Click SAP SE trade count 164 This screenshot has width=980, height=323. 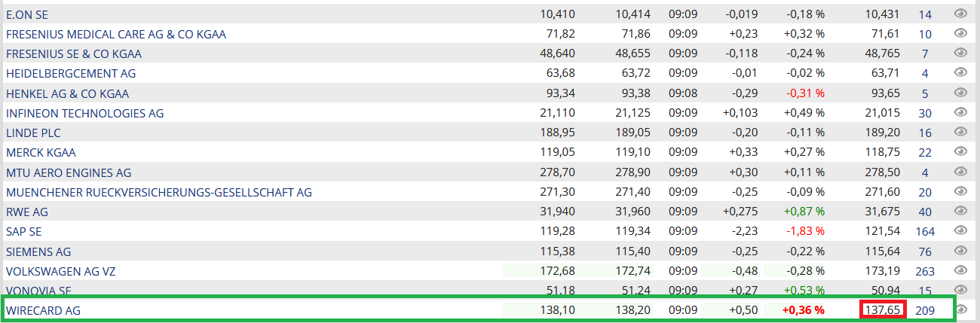[x=924, y=231]
